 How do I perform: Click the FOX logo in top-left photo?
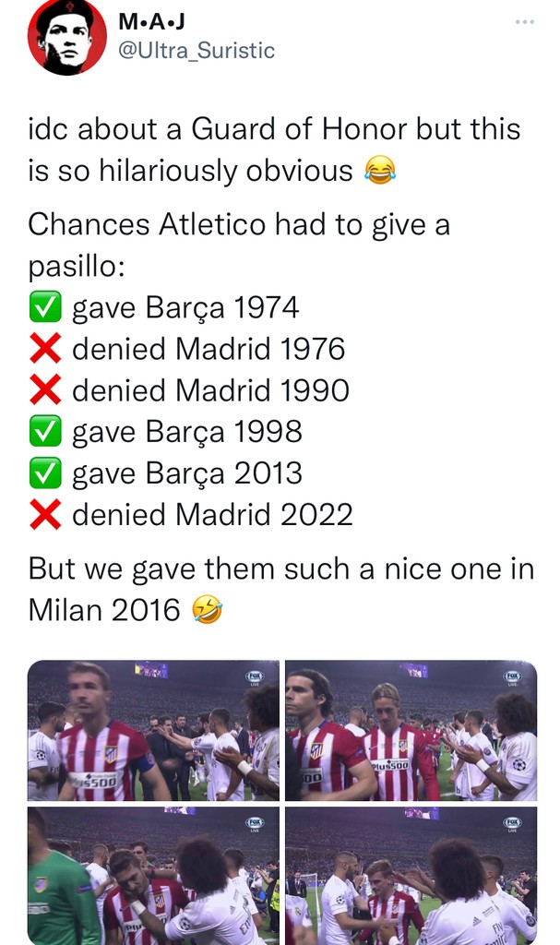255,677
